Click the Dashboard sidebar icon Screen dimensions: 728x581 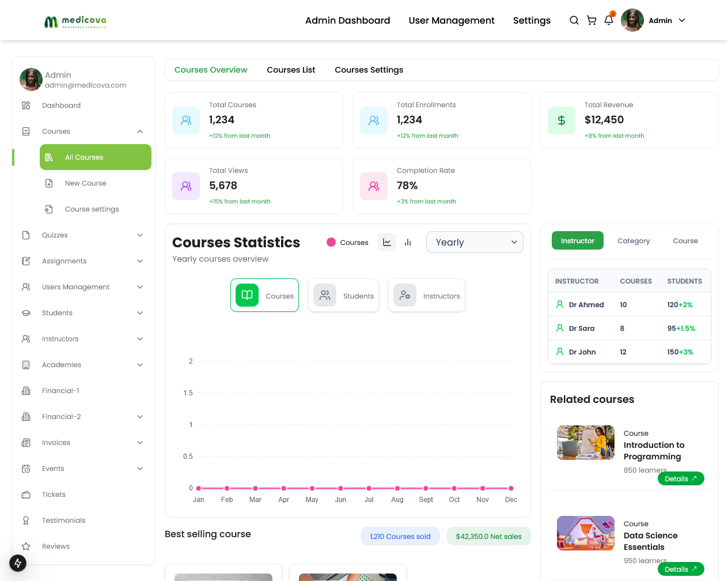point(26,105)
